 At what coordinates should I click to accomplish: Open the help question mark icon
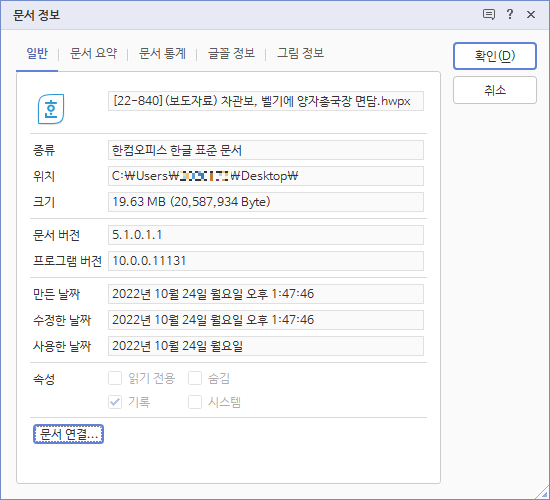pos(510,14)
